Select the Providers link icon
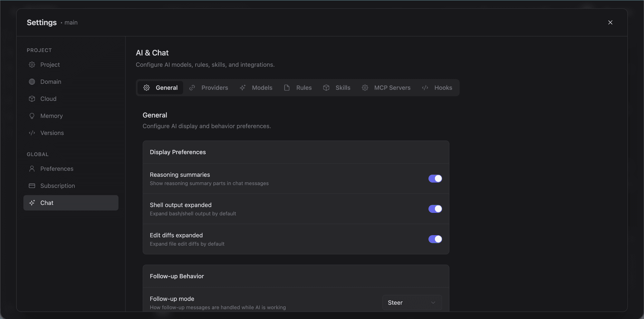 click(x=192, y=87)
